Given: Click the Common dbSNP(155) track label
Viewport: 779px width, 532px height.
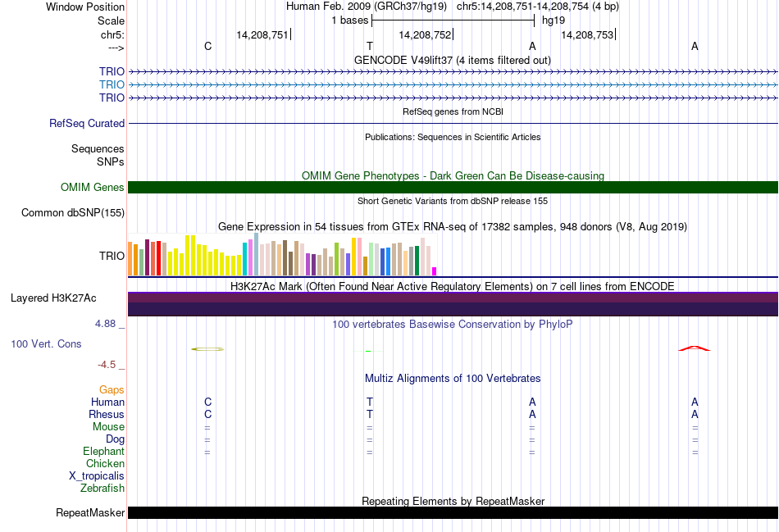Looking at the screenshot, I should (x=72, y=212).
